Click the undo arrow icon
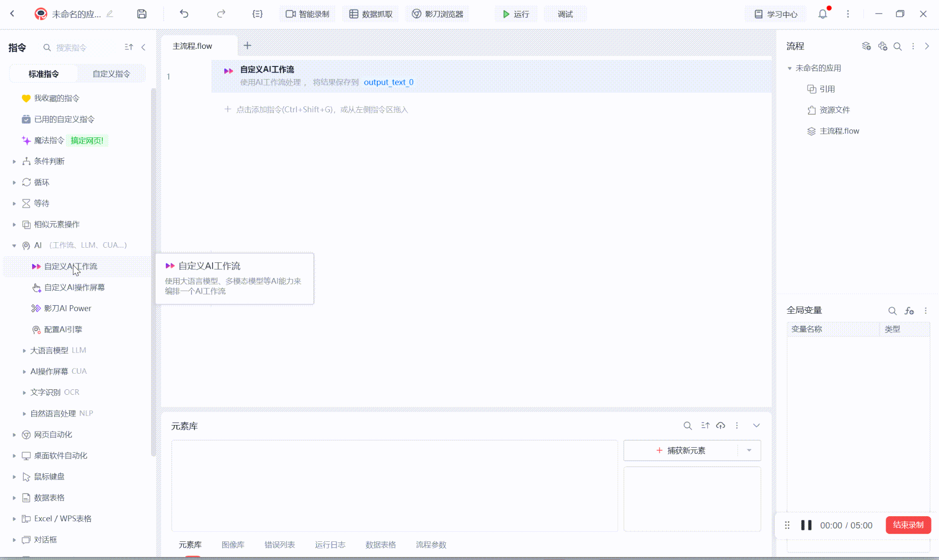The width and height of the screenshot is (939, 560). point(184,14)
